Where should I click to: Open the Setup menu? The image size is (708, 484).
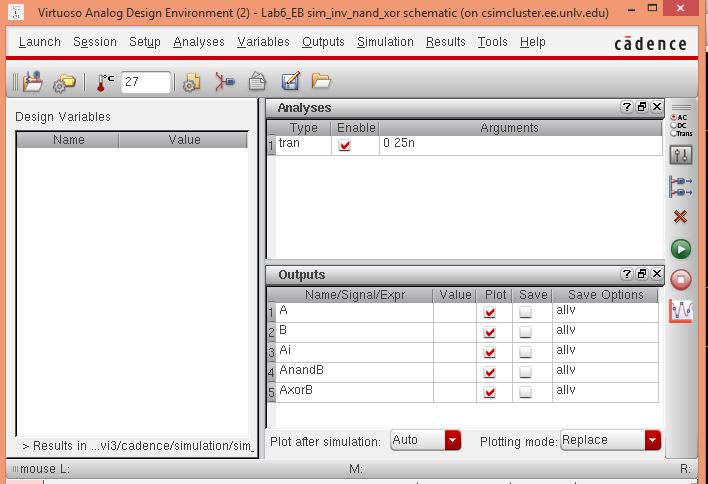[x=144, y=42]
